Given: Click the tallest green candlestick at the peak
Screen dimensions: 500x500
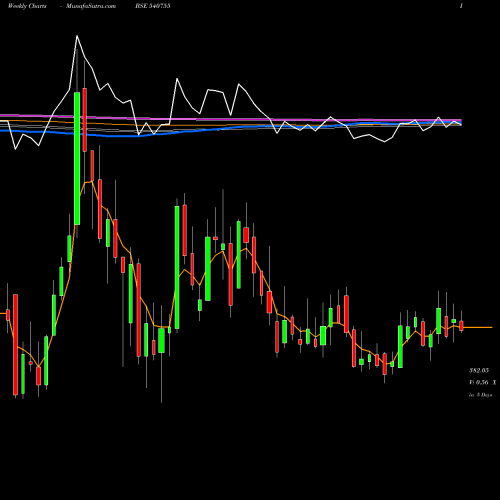Looking at the screenshot, I should (77, 158).
